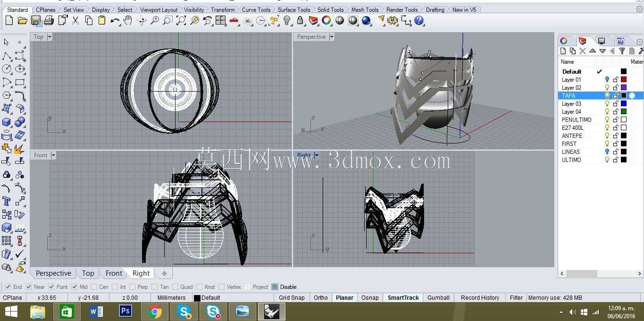The height and width of the screenshot is (321, 644).
Task: Click the light bulb Hide objects icon
Action: [x=287, y=20]
